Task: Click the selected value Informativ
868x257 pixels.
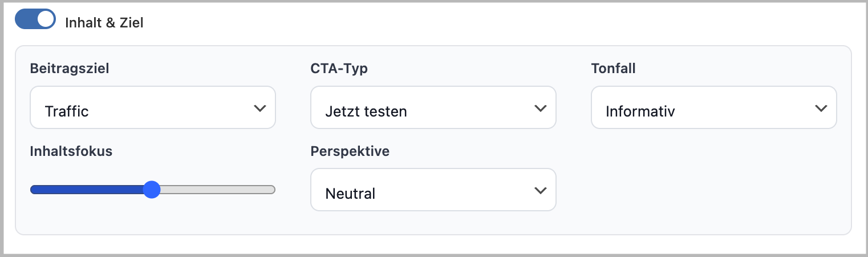Action: pos(640,111)
